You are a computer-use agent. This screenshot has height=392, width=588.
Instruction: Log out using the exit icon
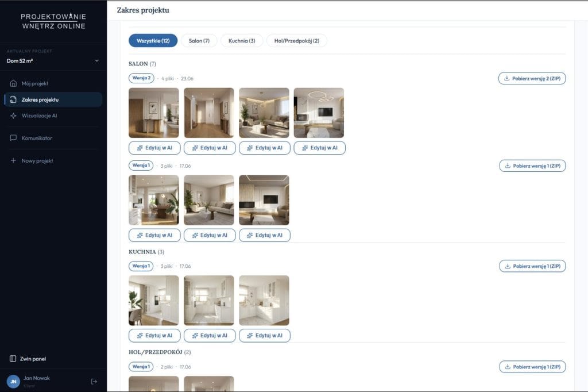[x=94, y=382]
